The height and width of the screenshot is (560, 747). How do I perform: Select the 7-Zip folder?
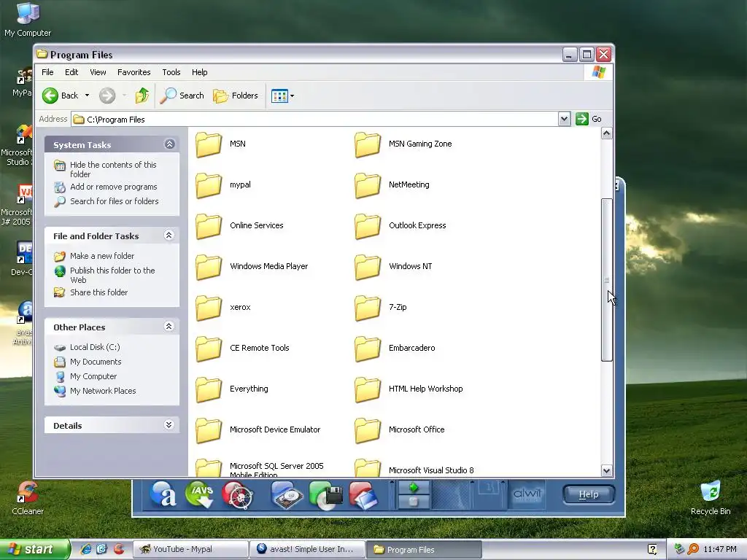(381, 308)
